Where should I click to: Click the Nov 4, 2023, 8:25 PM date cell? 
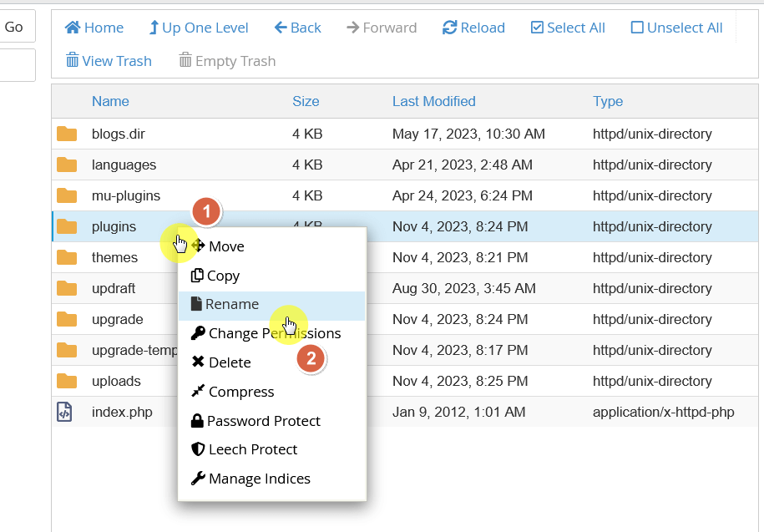(x=460, y=382)
